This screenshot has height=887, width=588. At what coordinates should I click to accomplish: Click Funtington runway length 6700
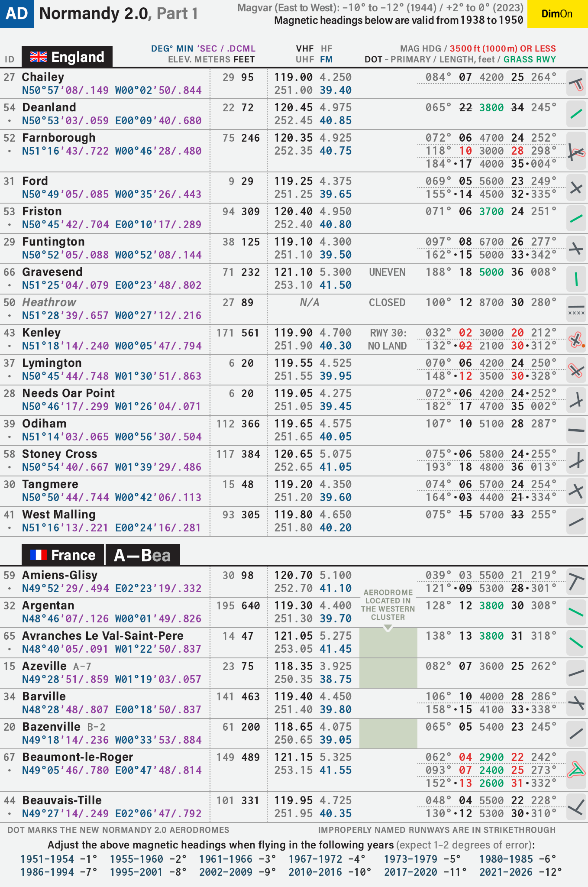491,242
